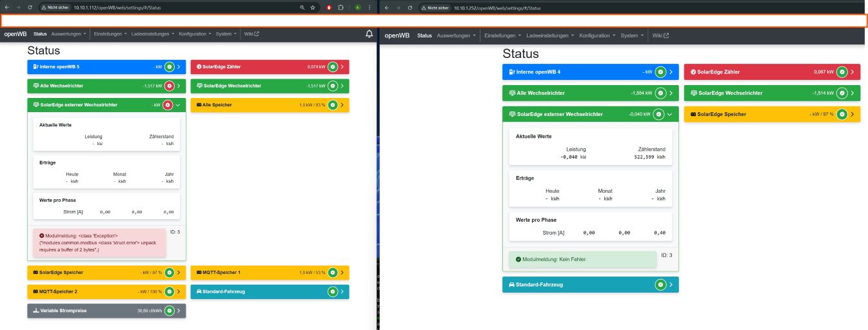Click the right browser address bar URL
The height and width of the screenshot is (330, 868).
(497, 8)
